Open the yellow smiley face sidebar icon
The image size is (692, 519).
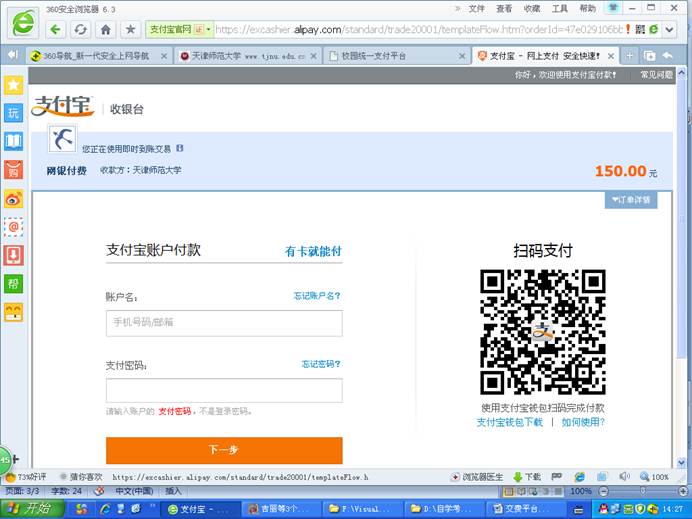(x=13, y=312)
